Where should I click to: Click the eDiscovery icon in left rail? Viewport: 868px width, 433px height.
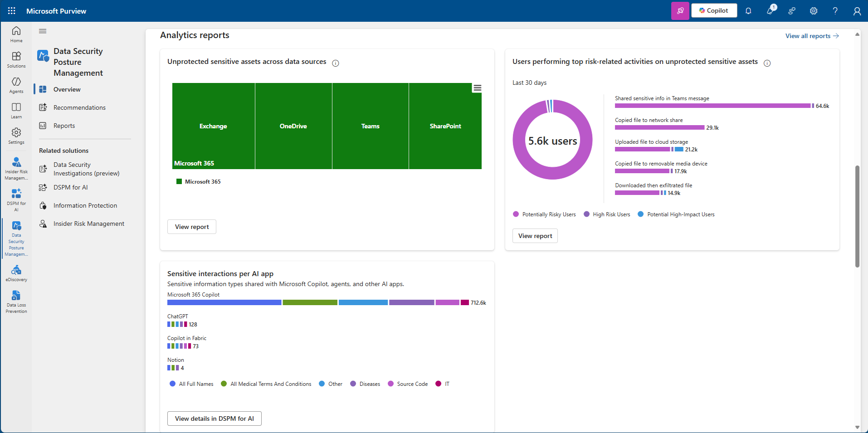click(16, 273)
